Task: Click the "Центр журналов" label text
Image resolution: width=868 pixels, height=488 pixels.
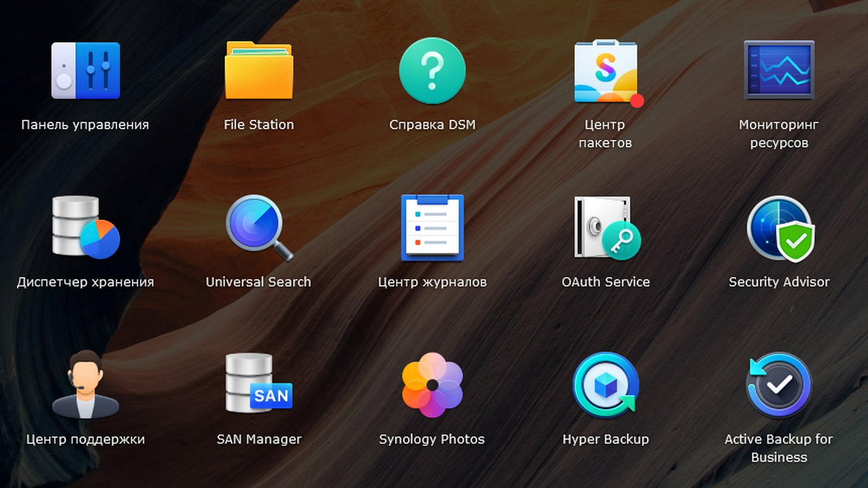Action: click(x=432, y=282)
